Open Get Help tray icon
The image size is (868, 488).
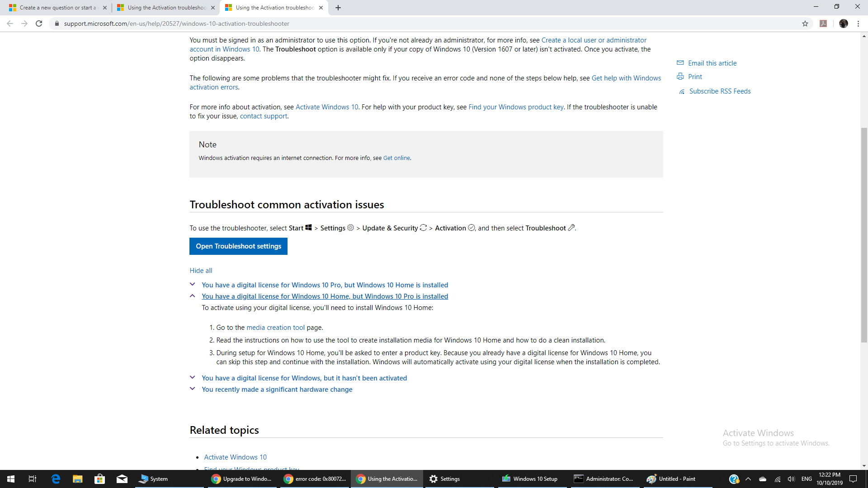point(734,479)
